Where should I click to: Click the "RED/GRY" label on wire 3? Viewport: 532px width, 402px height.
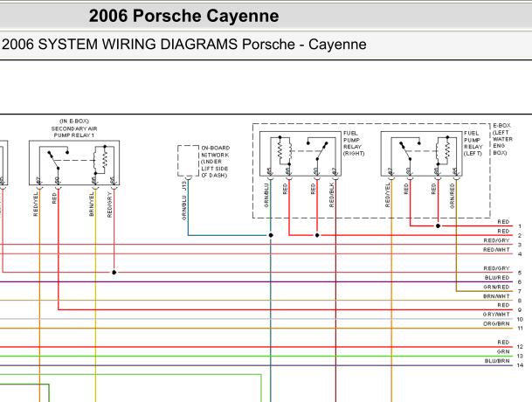496,240
